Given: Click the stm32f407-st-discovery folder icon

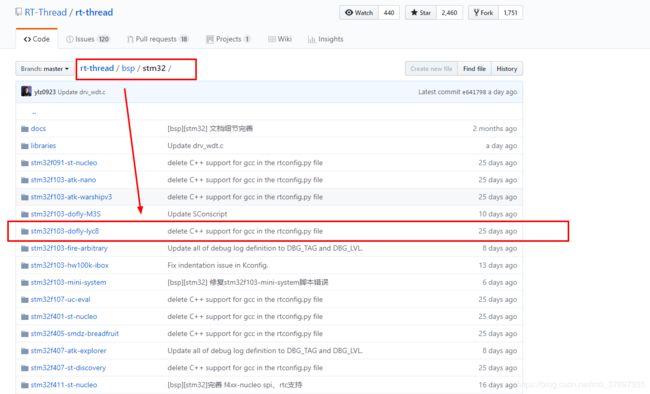Looking at the screenshot, I should click(x=25, y=368).
